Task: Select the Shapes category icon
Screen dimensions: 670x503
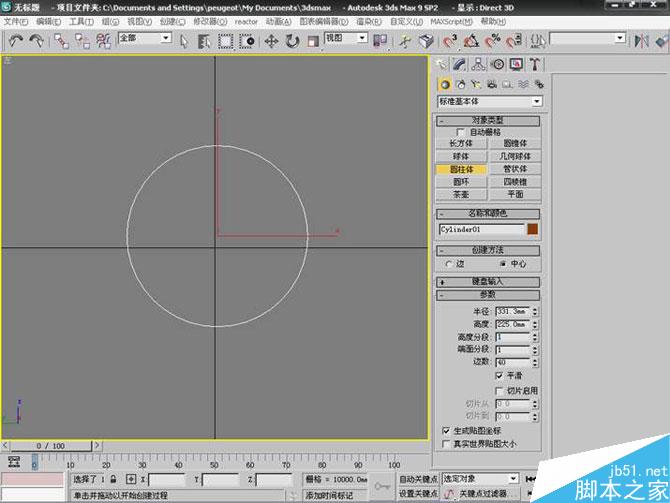Action: (x=461, y=85)
